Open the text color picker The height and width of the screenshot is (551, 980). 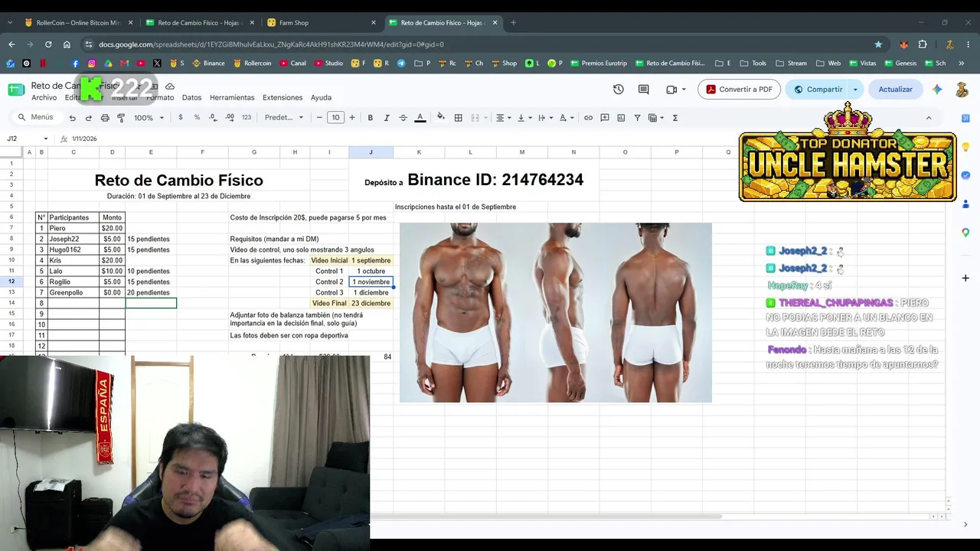point(420,118)
